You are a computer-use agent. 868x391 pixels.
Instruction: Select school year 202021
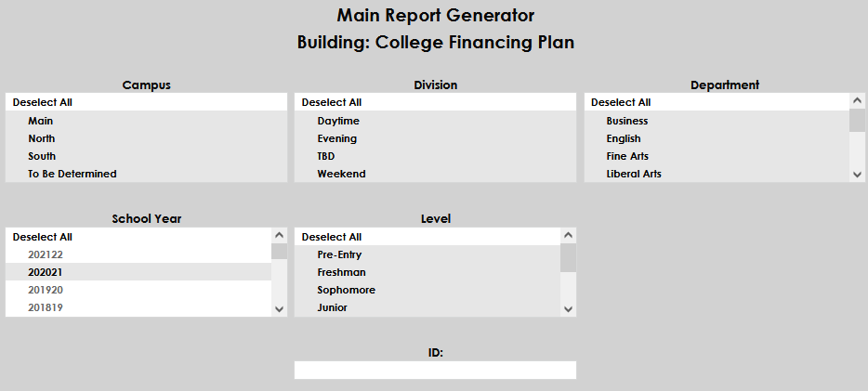46,272
